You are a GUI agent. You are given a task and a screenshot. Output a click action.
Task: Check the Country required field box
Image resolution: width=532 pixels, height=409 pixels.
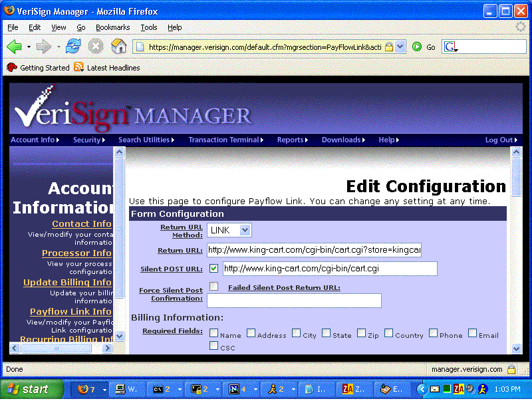click(x=389, y=333)
